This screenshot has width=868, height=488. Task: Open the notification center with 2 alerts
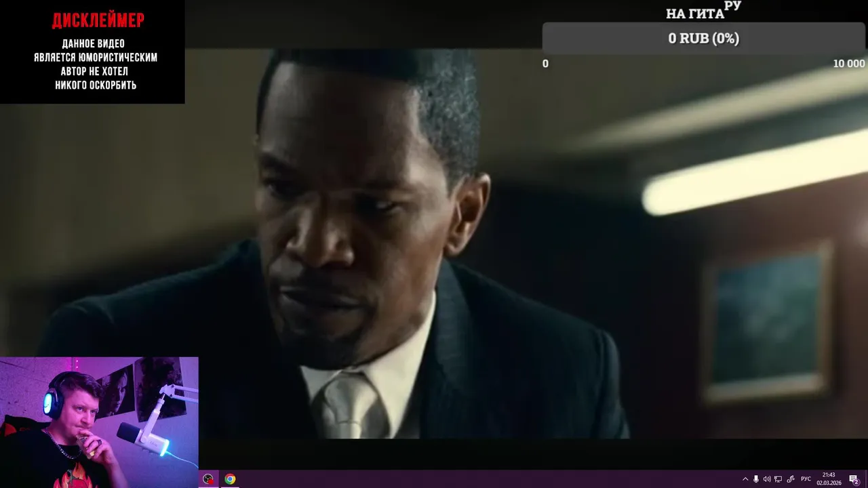(854, 479)
